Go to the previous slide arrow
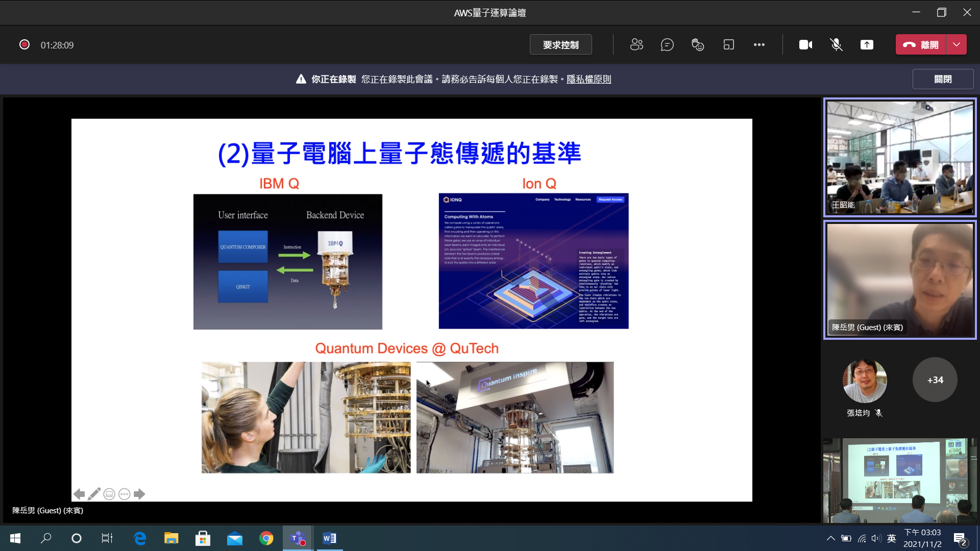Screen dimensions: 980x551 tap(79, 494)
